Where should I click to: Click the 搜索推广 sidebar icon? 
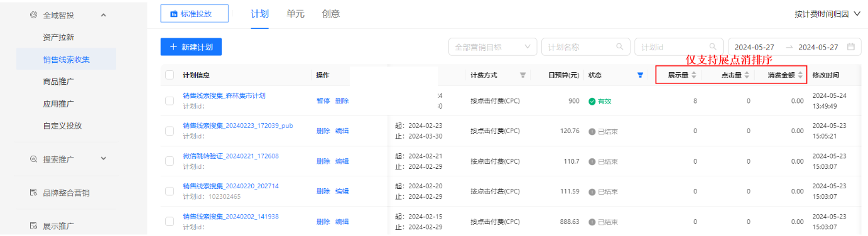pos(33,159)
